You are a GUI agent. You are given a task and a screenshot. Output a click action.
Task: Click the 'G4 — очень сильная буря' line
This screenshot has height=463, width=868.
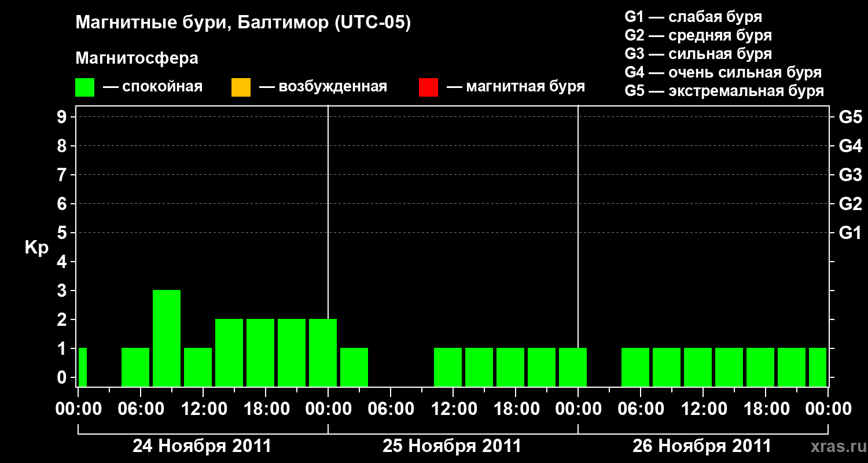tap(723, 72)
